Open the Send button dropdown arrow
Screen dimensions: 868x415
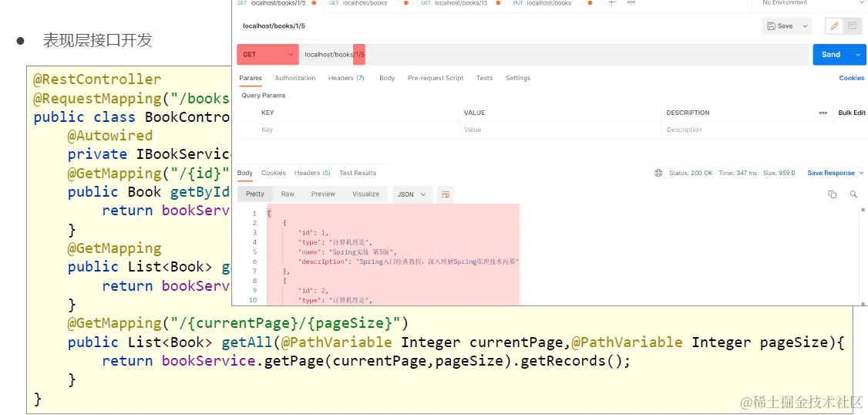859,54
